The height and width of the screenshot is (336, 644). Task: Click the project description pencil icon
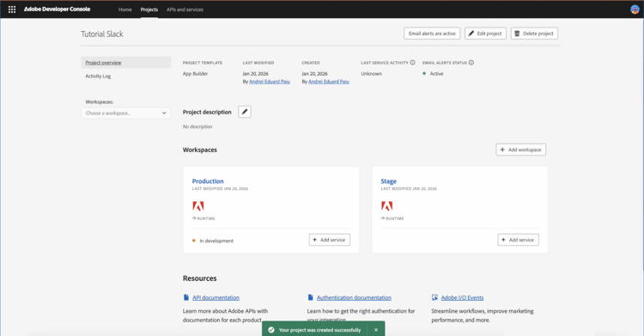(x=245, y=112)
